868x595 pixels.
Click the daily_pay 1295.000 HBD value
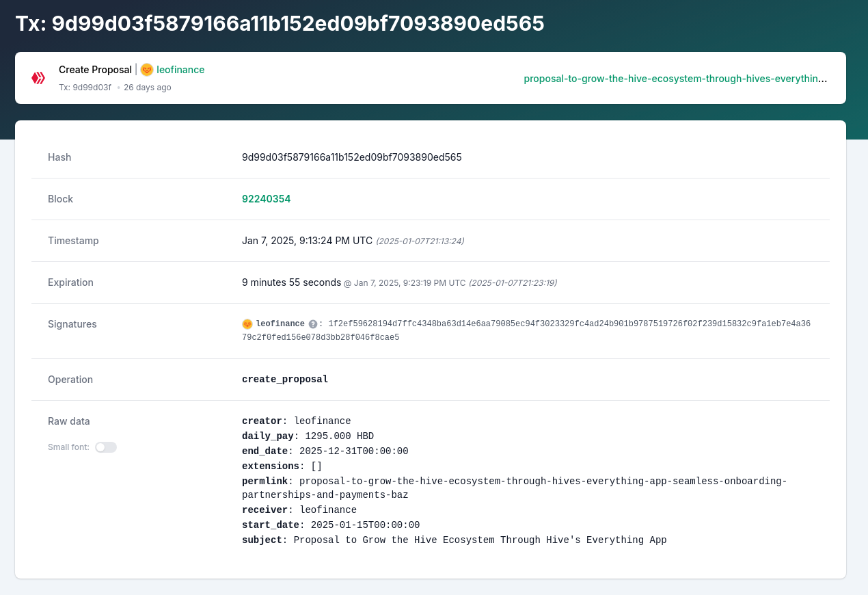tap(340, 436)
